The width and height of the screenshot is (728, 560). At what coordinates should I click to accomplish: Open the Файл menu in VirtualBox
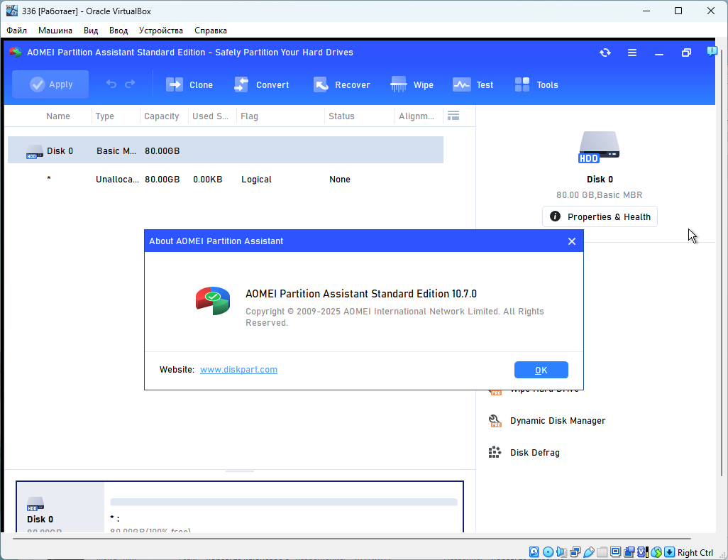[17, 31]
